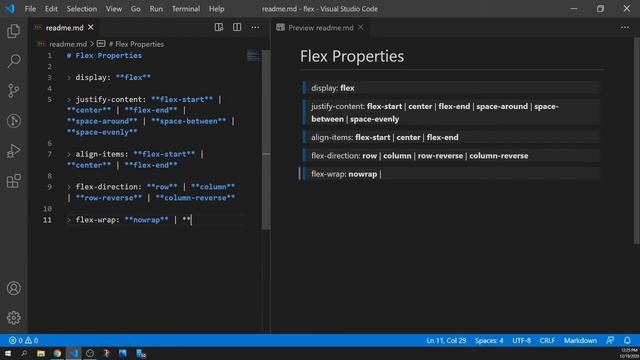Click the Flex Properties heading in preview
Viewport: 640px width, 360px height.
point(352,56)
